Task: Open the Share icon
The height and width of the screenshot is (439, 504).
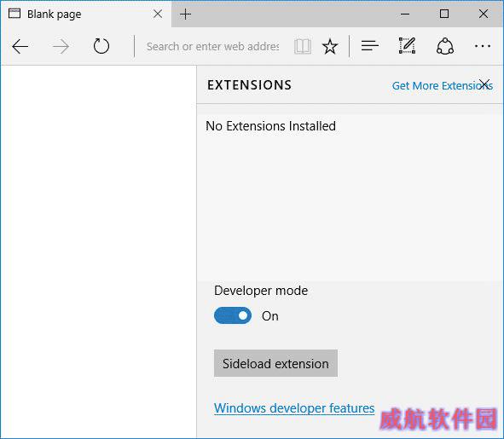Action: (445, 46)
